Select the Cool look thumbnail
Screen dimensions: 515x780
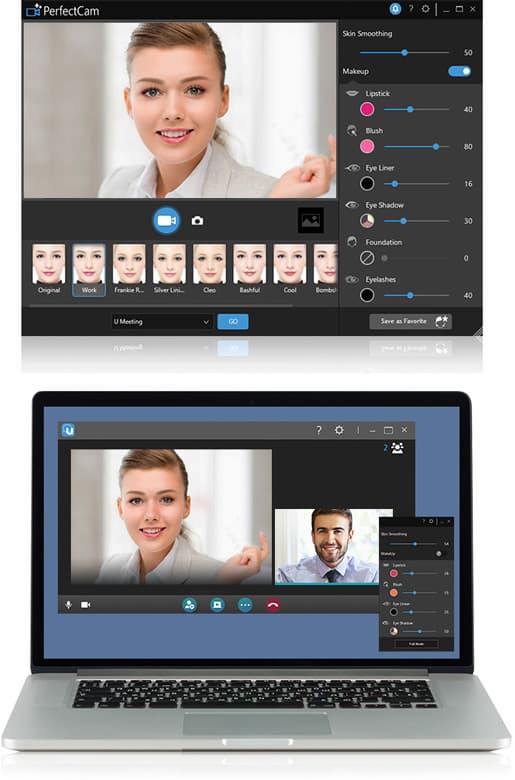click(x=290, y=269)
